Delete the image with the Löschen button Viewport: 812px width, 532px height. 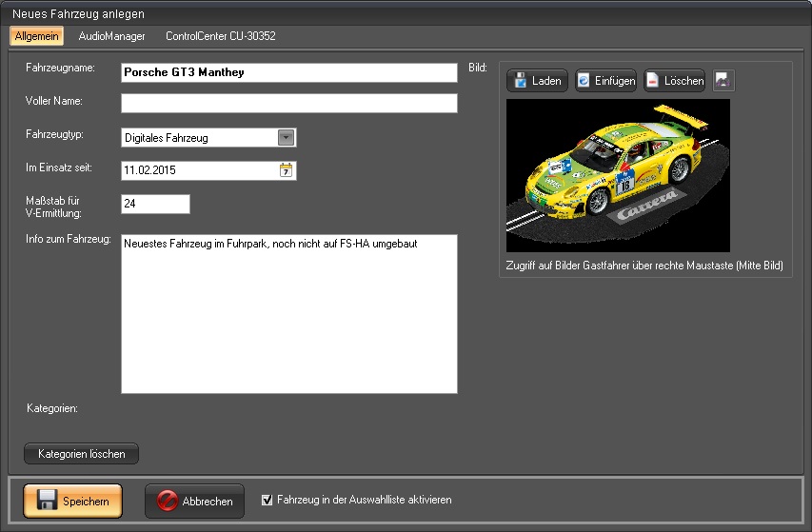(x=675, y=81)
